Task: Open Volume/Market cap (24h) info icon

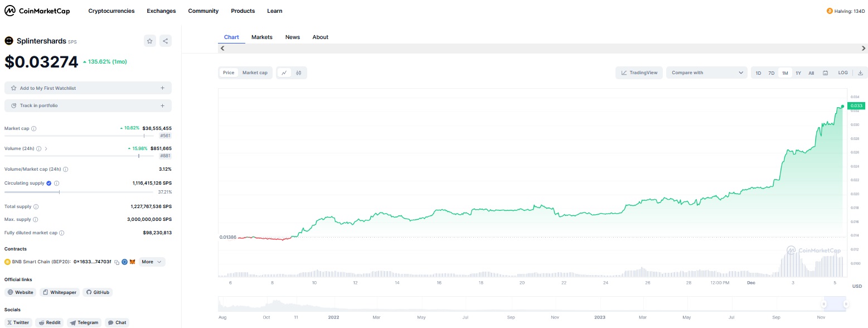Action: [66, 169]
